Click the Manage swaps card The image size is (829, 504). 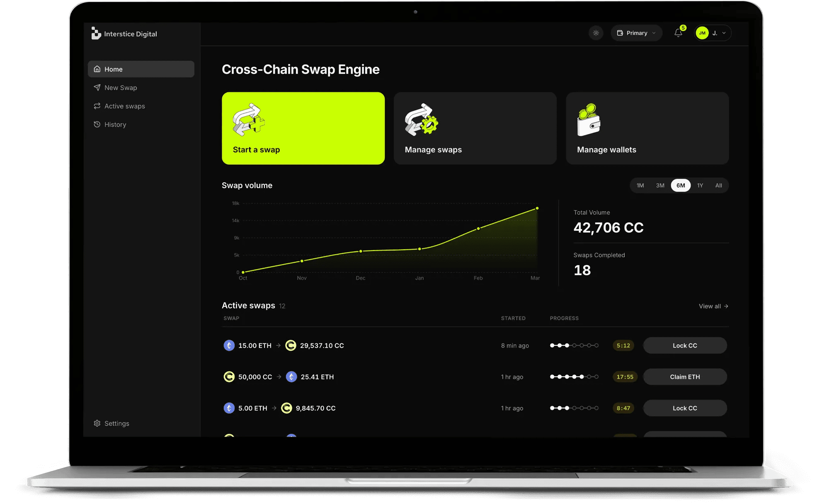[475, 128]
